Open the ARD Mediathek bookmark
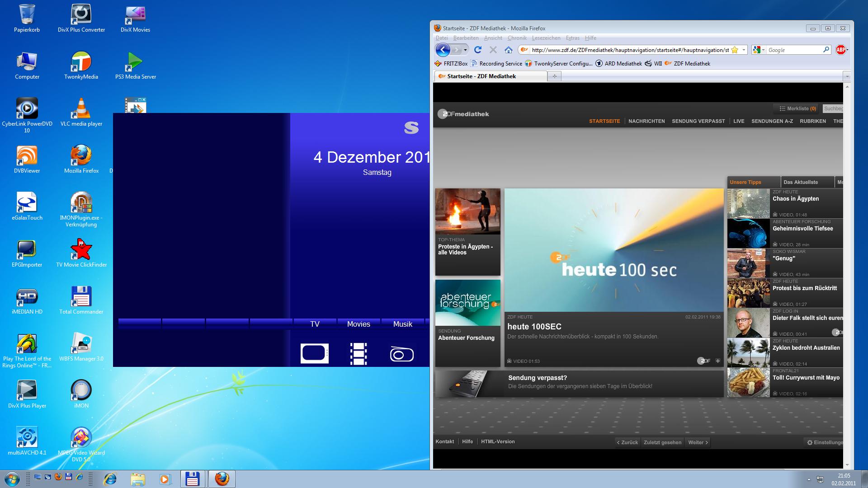This screenshot has height=488, width=868. tap(618, 64)
